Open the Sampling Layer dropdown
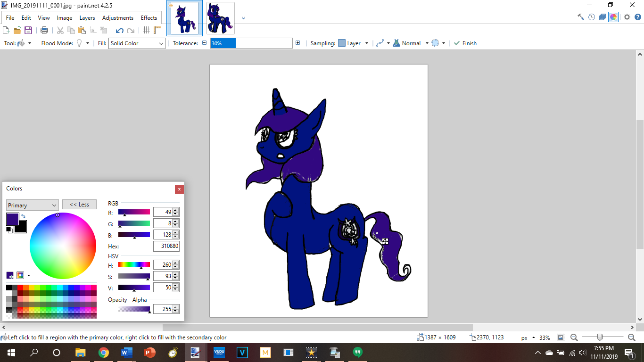The height and width of the screenshot is (362, 644). pos(354,43)
